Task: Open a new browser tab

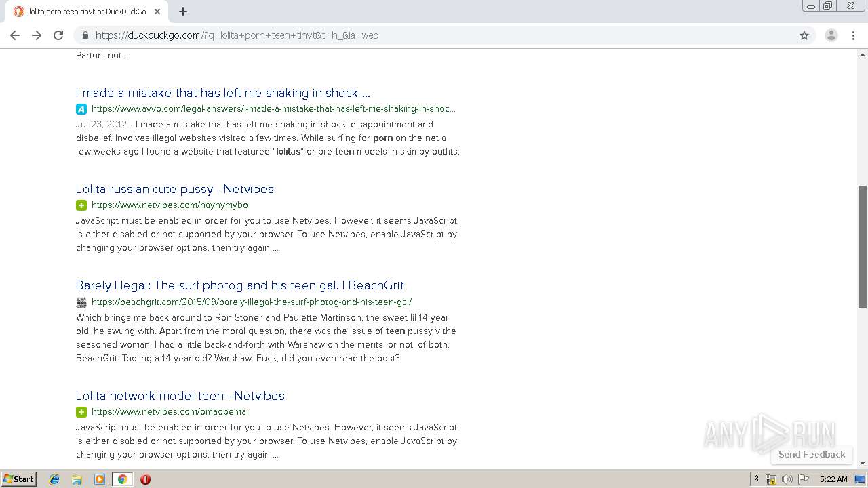Action: point(183,12)
